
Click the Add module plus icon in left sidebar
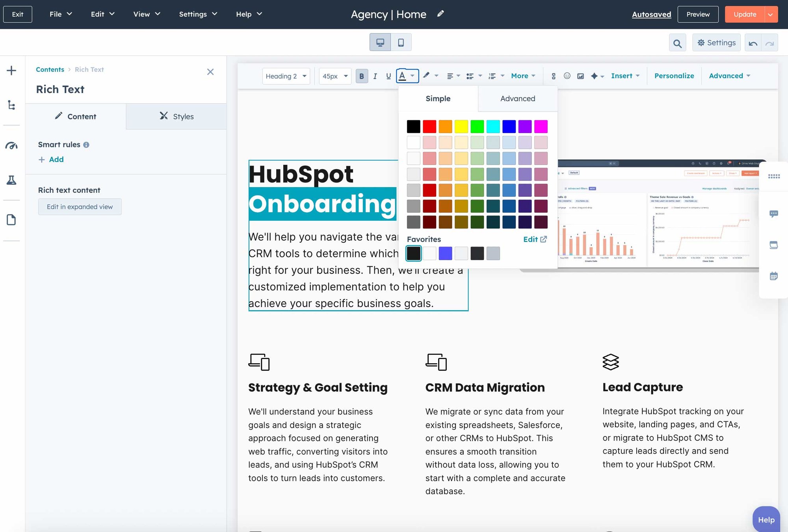pyautogui.click(x=11, y=71)
